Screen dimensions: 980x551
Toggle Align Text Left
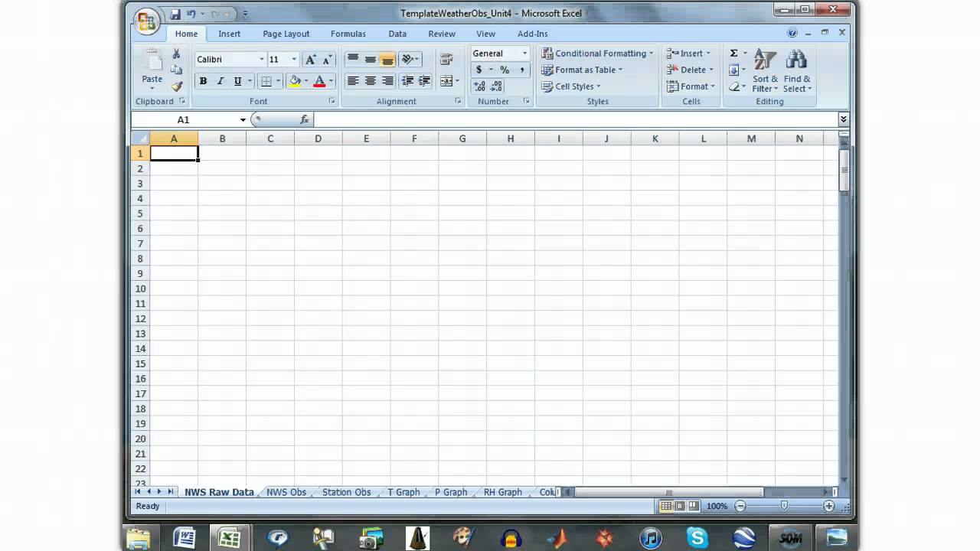coord(353,80)
